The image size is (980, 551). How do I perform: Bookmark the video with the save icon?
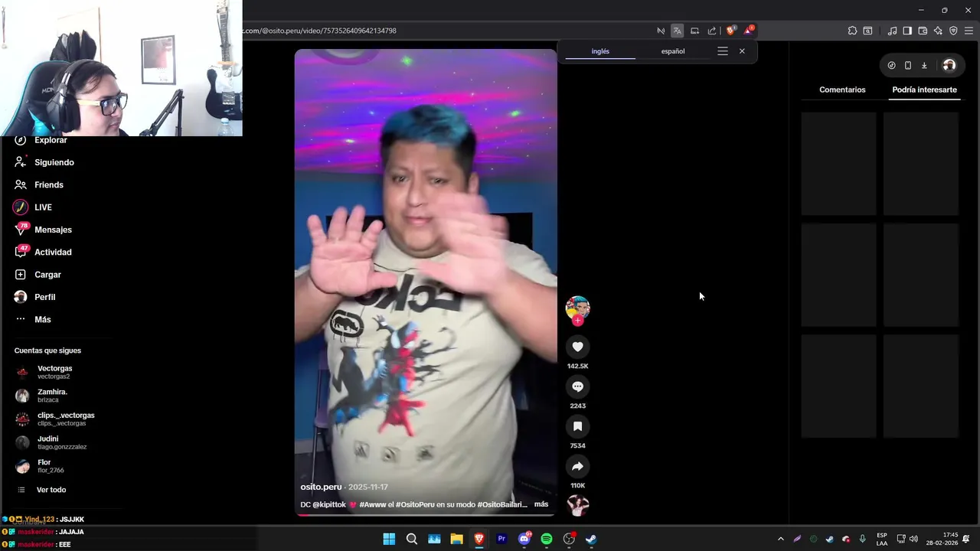577,426
